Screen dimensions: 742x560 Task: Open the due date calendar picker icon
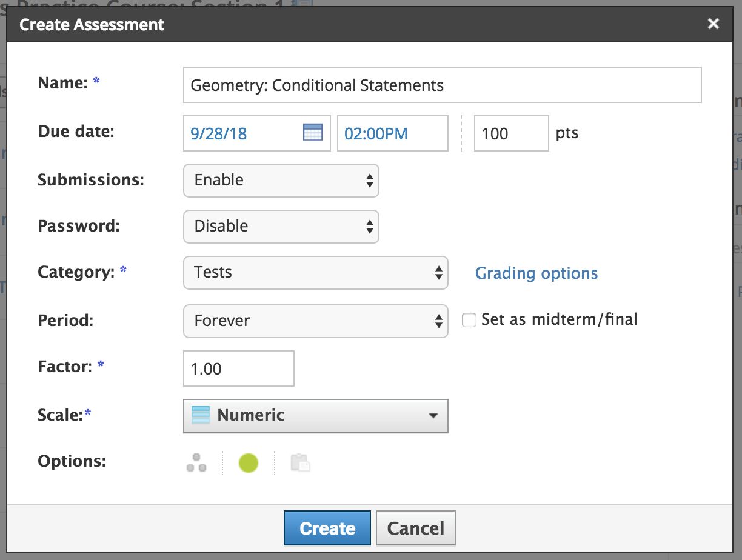[312, 133]
